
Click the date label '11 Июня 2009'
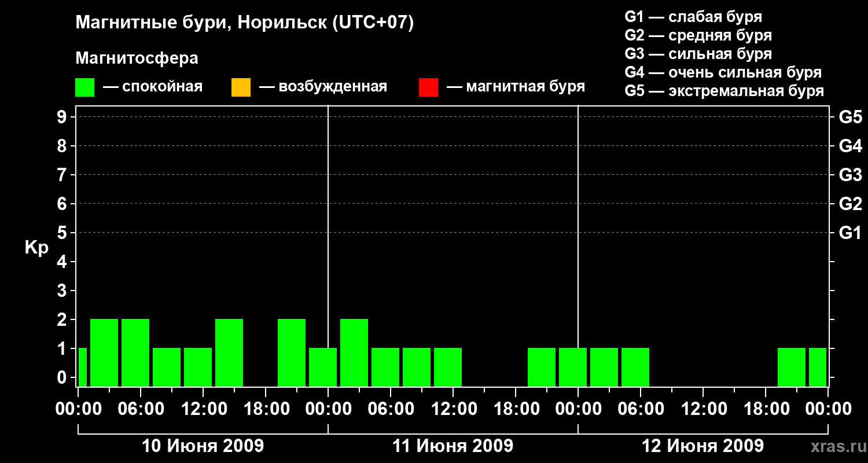[x=453, y=446]
